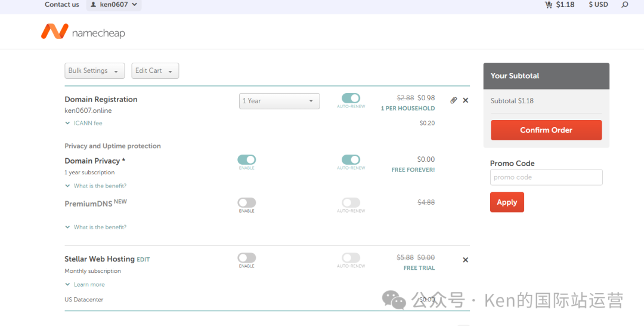Expand the ICANN fee details
The width and height of the screenshot is (644, 326).
84,123
